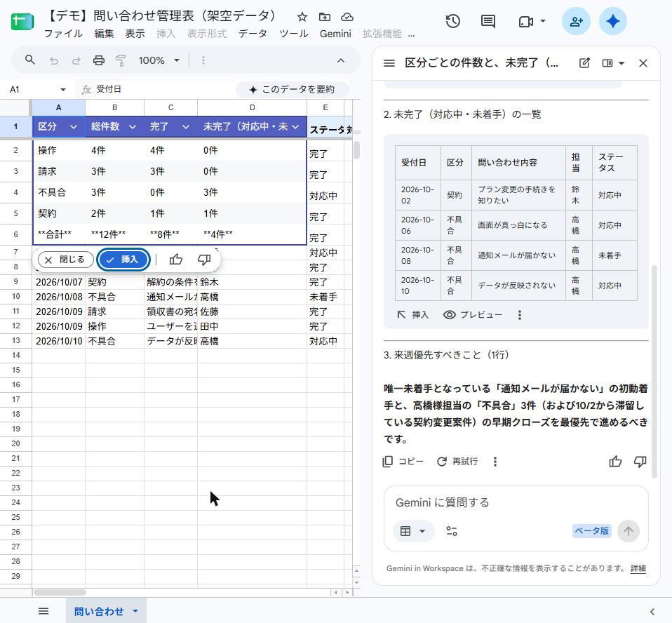Screen dimensions: 672x623
Task: Open more options beside 再試行
Action: (x=495, y=462)
